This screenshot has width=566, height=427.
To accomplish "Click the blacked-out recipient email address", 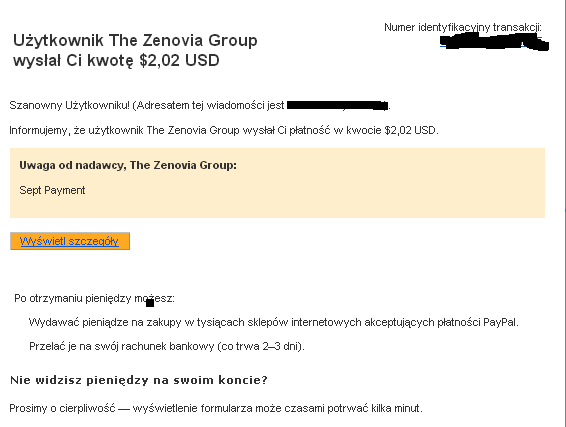I will click(x=337, y=105).
